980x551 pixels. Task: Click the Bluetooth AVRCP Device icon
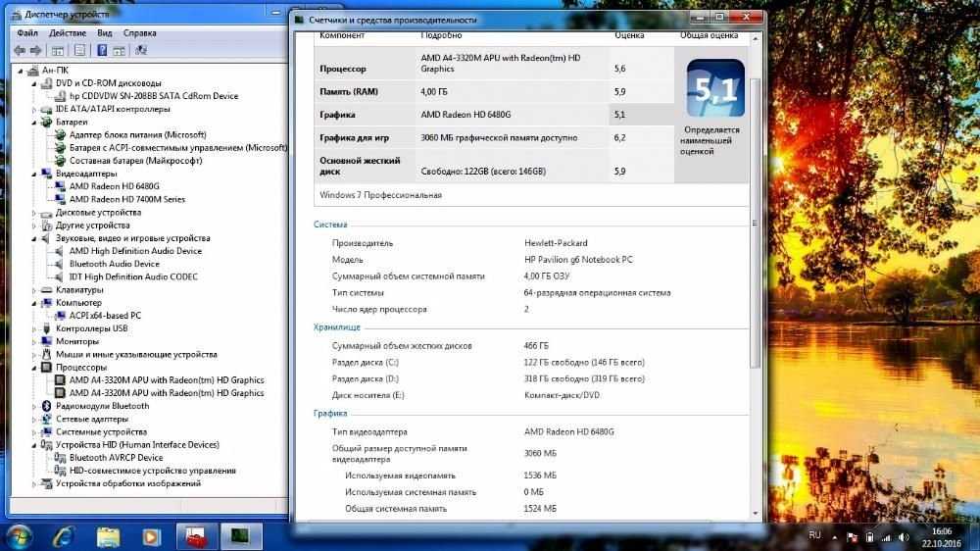pyautogui.click(x=60, y=458)
